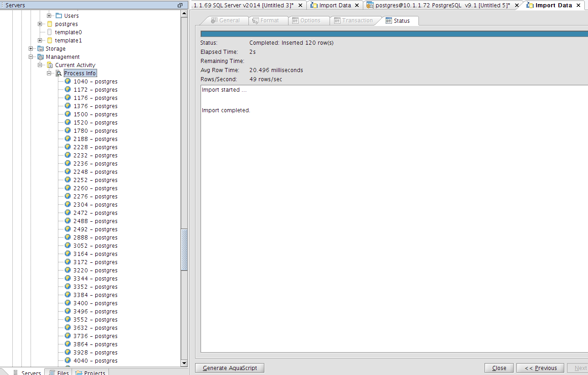The image size is (588, 375).
Task: Click the float-panel icon in the Servers header
Action: pos(180,5)
